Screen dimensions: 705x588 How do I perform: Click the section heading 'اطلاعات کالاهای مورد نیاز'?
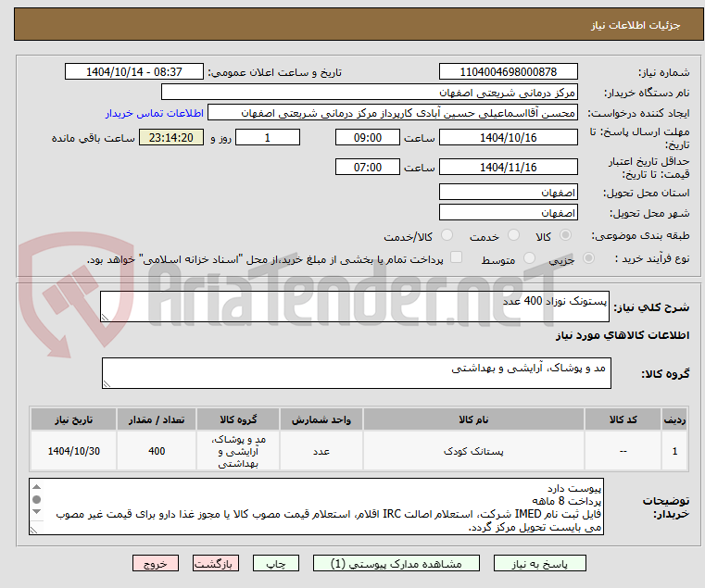[623, 335]
